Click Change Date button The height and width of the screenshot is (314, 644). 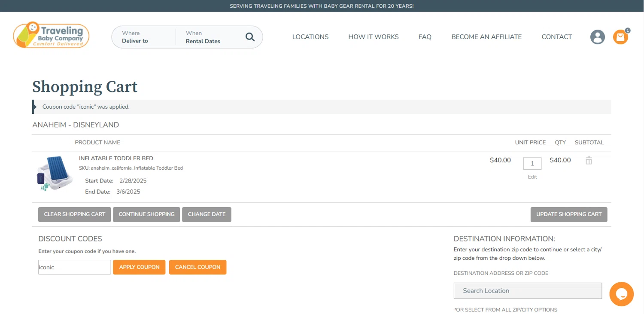207,214
